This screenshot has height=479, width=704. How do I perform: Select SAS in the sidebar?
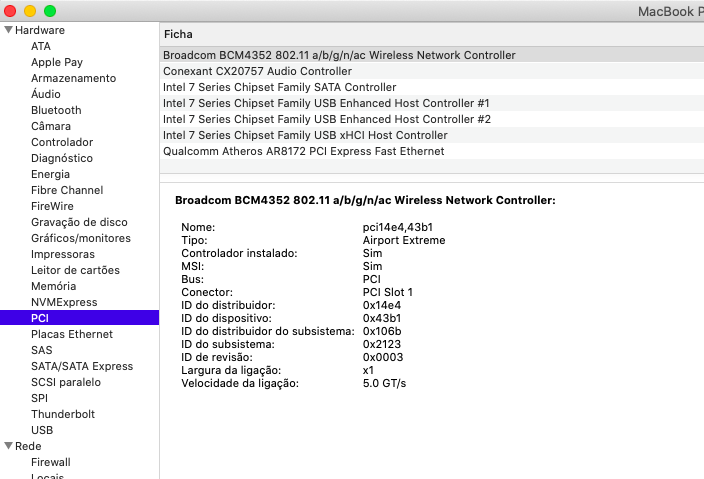point(42,350)
